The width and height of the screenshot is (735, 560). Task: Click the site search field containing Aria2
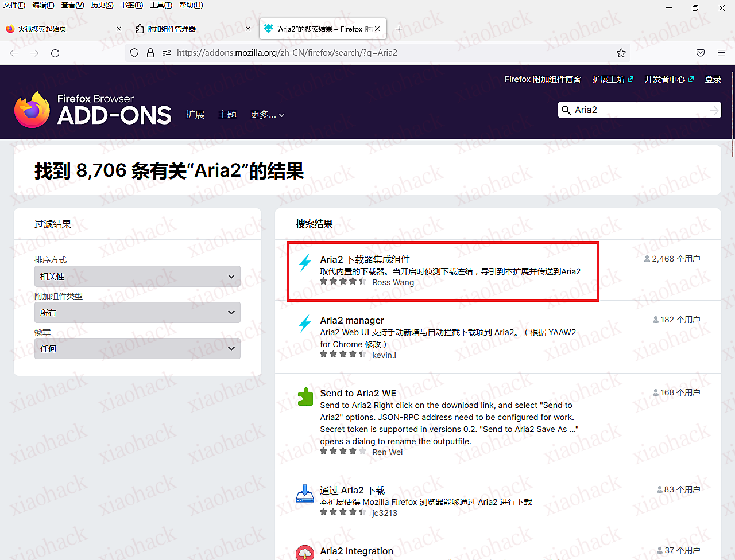coord(640,110)
